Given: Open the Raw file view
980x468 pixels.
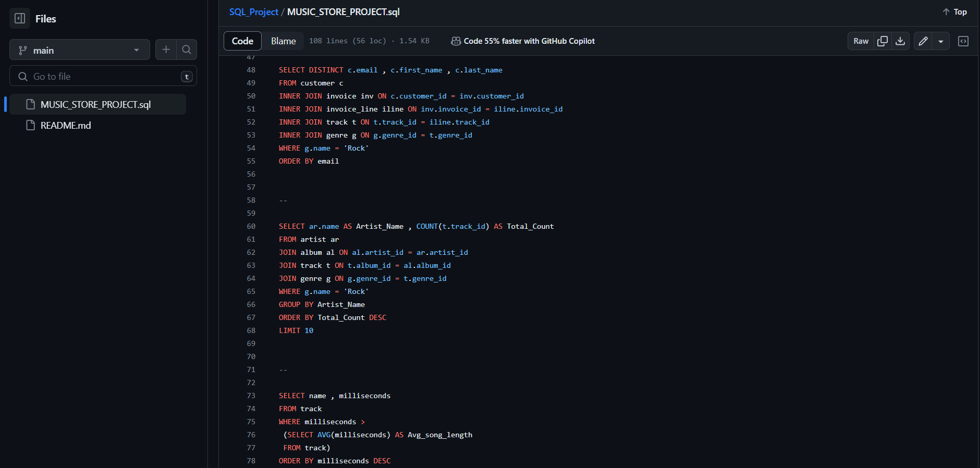Looking at the screenshot, I should (x=861, y=41).
